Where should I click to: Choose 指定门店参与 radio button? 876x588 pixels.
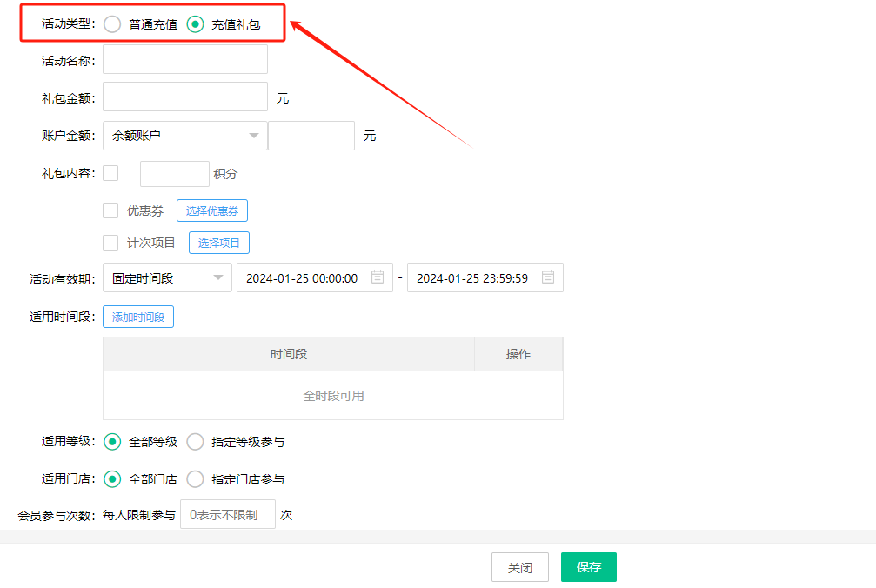click(x=196, y=478)
